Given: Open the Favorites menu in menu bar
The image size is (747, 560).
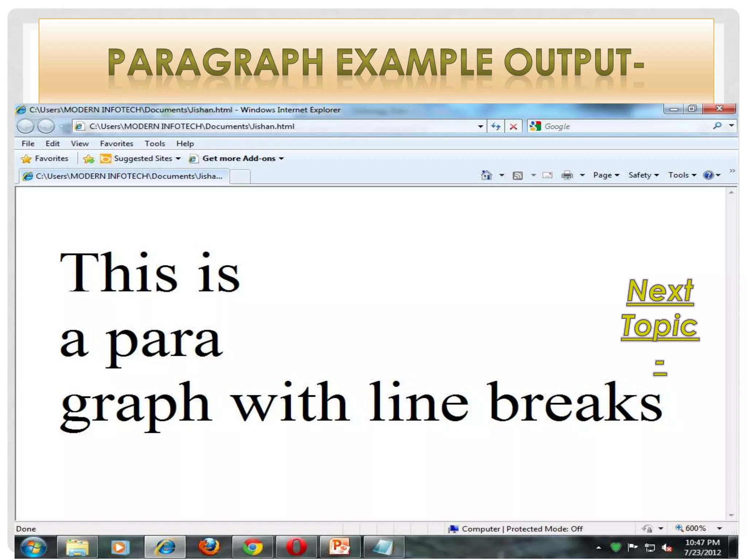Looking at the screenshot, I should coord(116,144).
